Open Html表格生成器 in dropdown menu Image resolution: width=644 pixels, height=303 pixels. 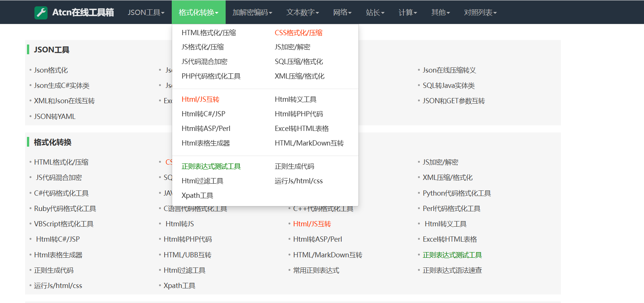[206, 143]
